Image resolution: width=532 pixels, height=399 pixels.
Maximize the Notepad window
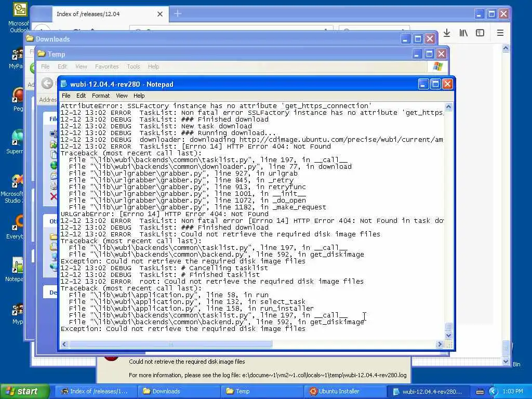click(435, 84)
